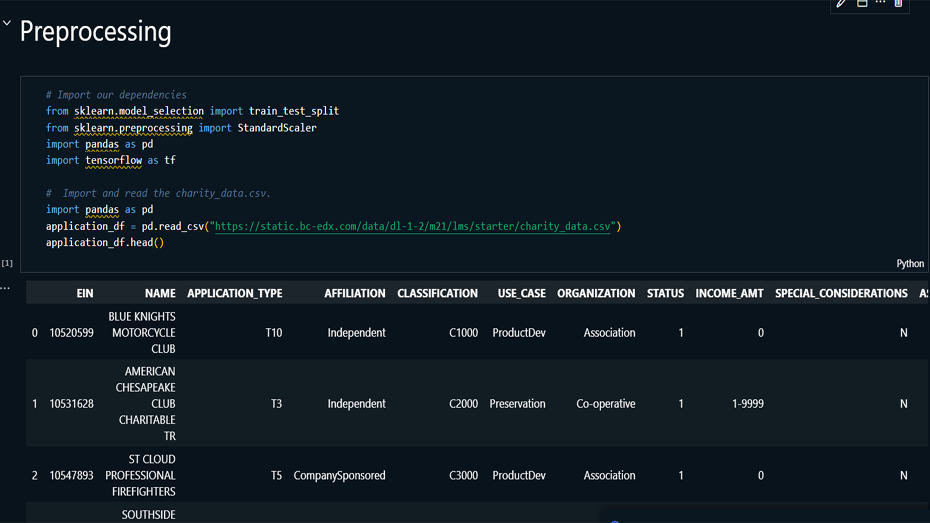The image size is (930, 523).
Task: Delete the cell with the trash icon
Action: 898,4
